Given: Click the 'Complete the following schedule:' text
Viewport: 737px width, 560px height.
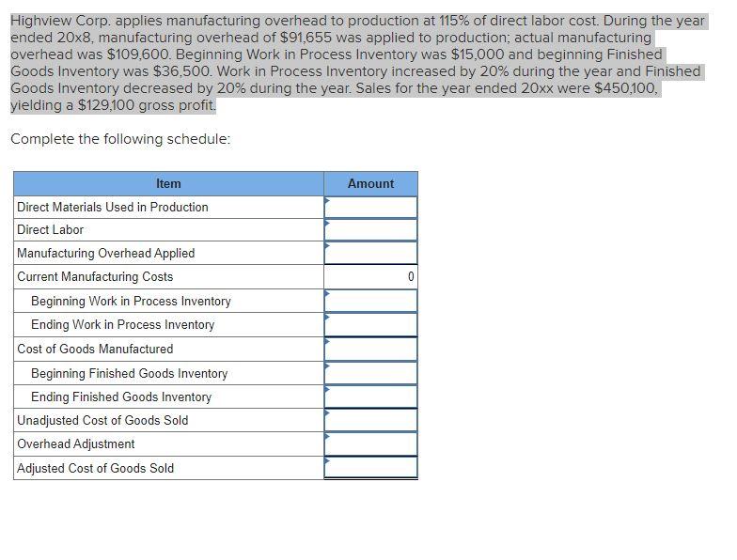Looking at the screenshot, I should [120, 139].
